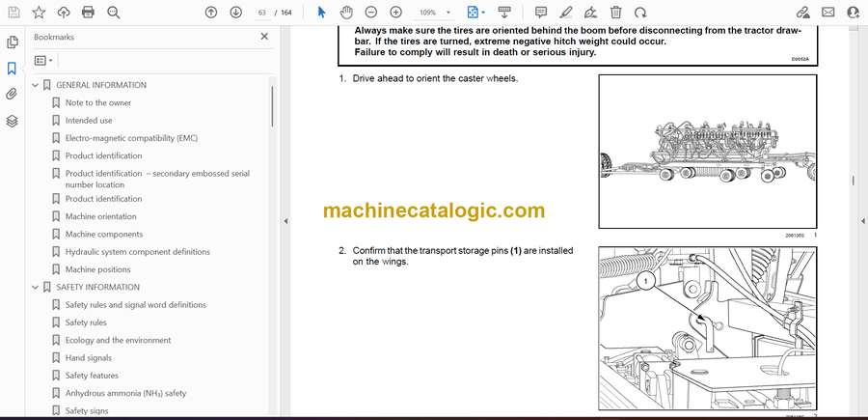Open Ecology and the environment bookmark
The width and height of the screenshot is (868, 420).
coord(118,340)
